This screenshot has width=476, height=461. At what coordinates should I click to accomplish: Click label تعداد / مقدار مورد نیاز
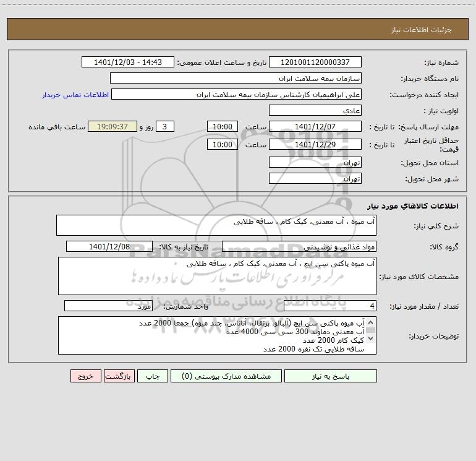[424, 307]
